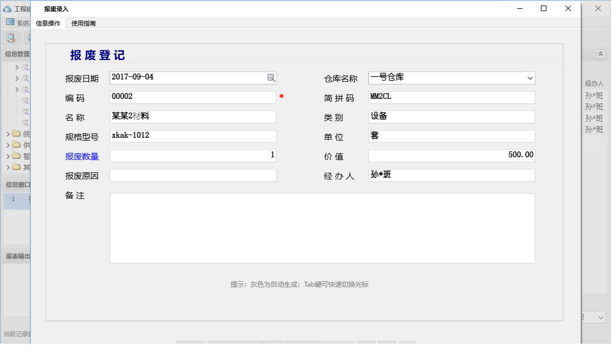Collapse the right panel using double-chevron icon
The height and width of the screenshot is (364, 611).
click(x=600, y=54)
